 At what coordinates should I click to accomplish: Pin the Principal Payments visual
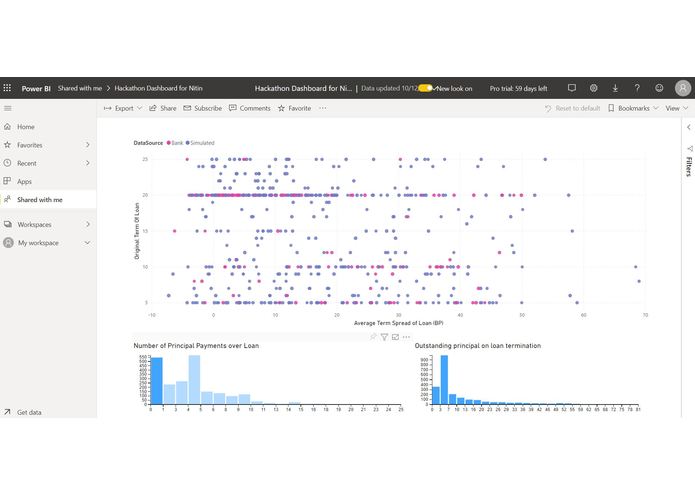coord(373,337)
